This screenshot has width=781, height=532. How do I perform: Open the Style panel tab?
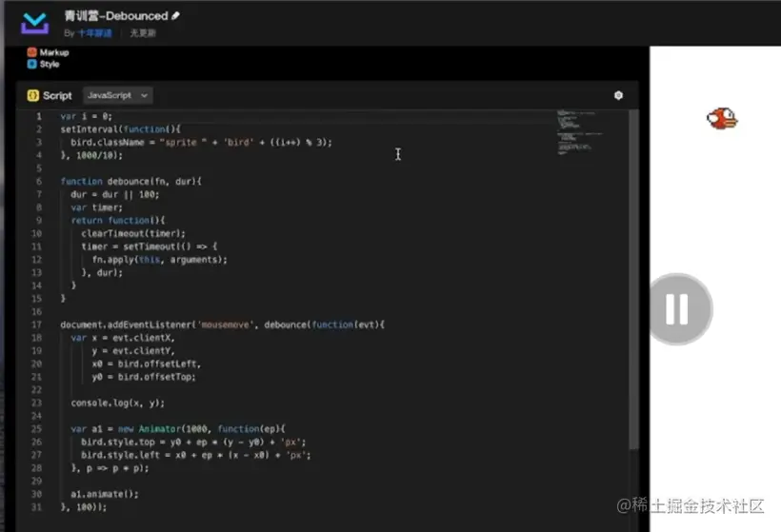(x=43, y=64)
